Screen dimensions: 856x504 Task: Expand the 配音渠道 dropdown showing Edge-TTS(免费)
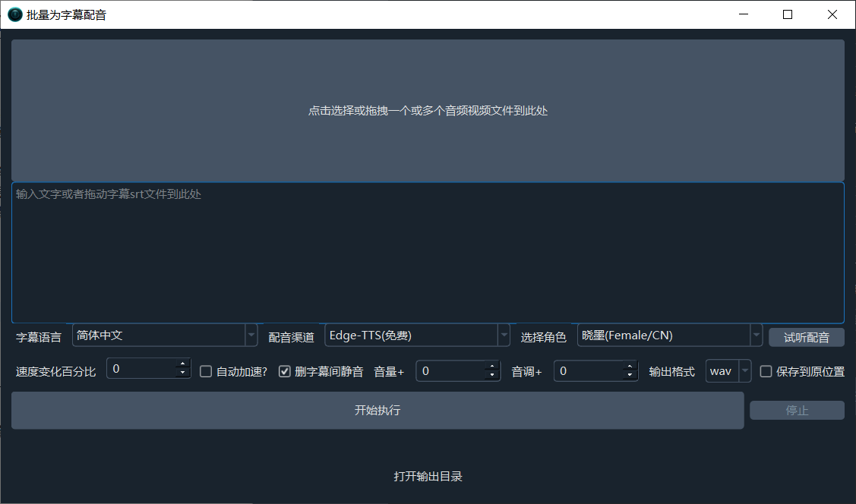417,335
